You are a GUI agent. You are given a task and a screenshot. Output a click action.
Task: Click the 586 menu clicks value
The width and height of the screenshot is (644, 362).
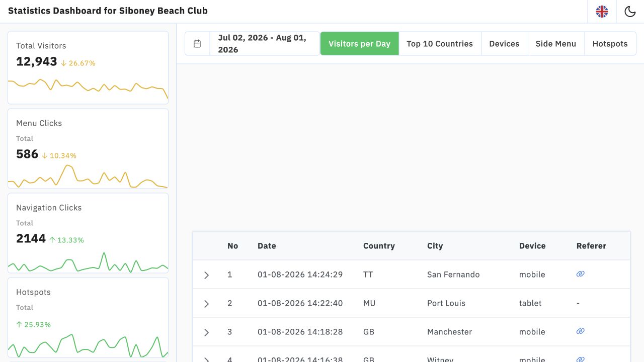click(27, 154)
